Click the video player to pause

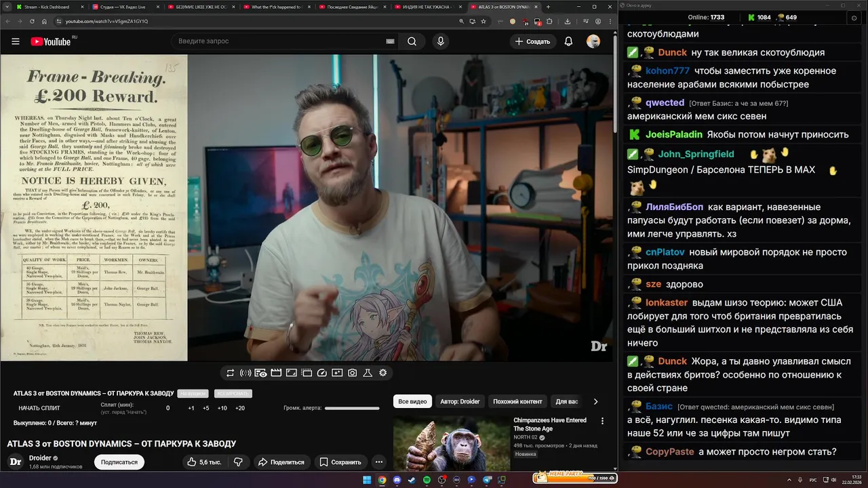pyautogui.click(x=305, y=207)
